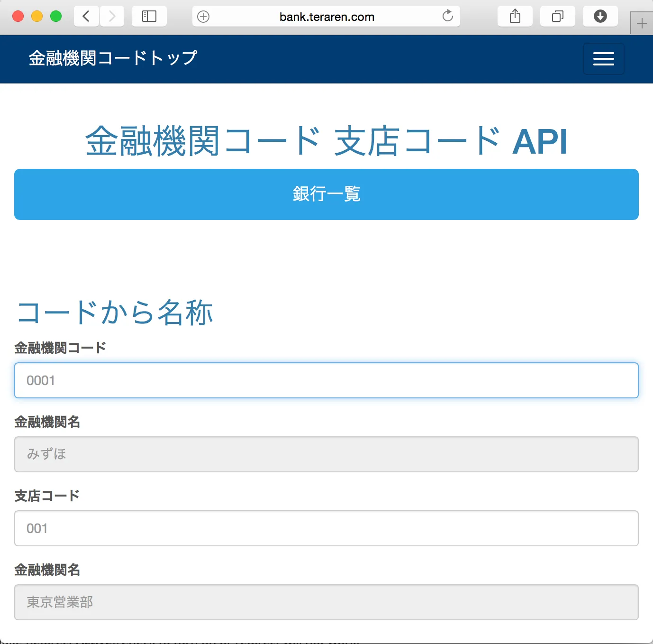Click the Safari forward navigation arrow
This screenshot has width=653, height=644.
coord(112,16)
